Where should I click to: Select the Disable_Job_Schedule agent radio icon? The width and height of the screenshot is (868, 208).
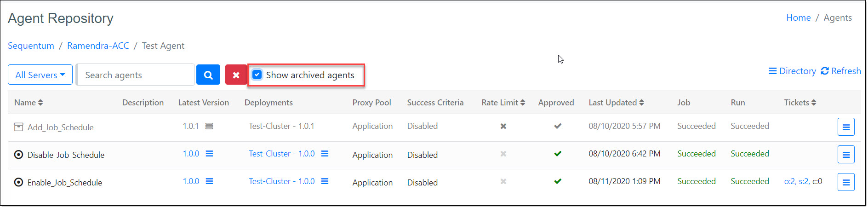(x=18, y=155)
